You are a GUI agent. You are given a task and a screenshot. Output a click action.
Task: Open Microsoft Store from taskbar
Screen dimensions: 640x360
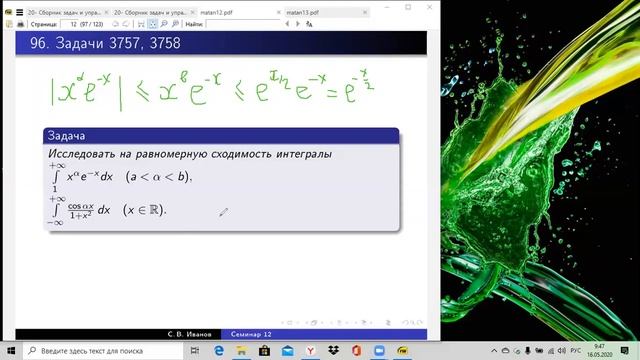(x=264, y=351)
